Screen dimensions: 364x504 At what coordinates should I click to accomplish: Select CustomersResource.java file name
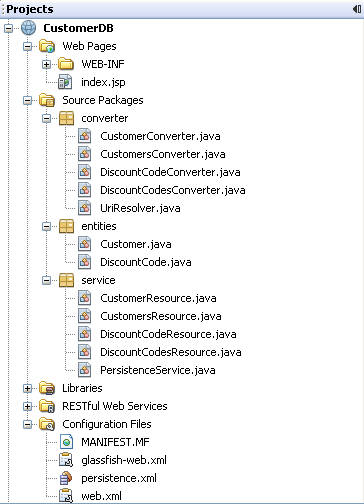(161, 316)
